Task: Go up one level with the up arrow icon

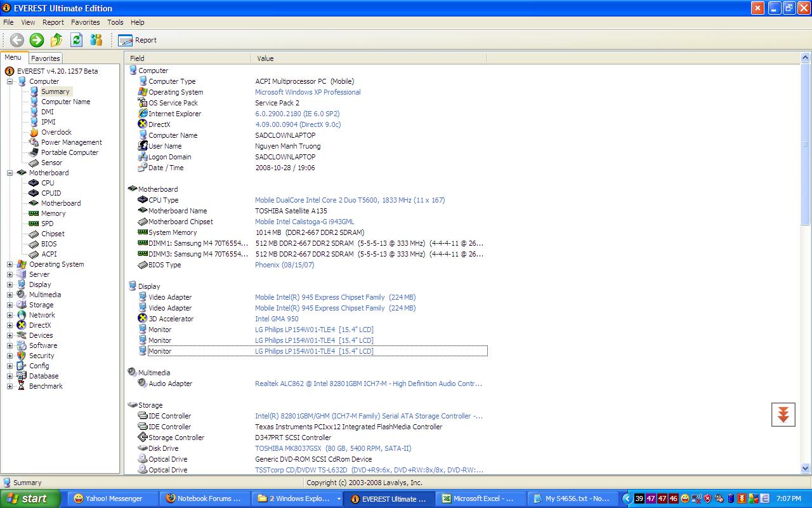Action: 56,40
